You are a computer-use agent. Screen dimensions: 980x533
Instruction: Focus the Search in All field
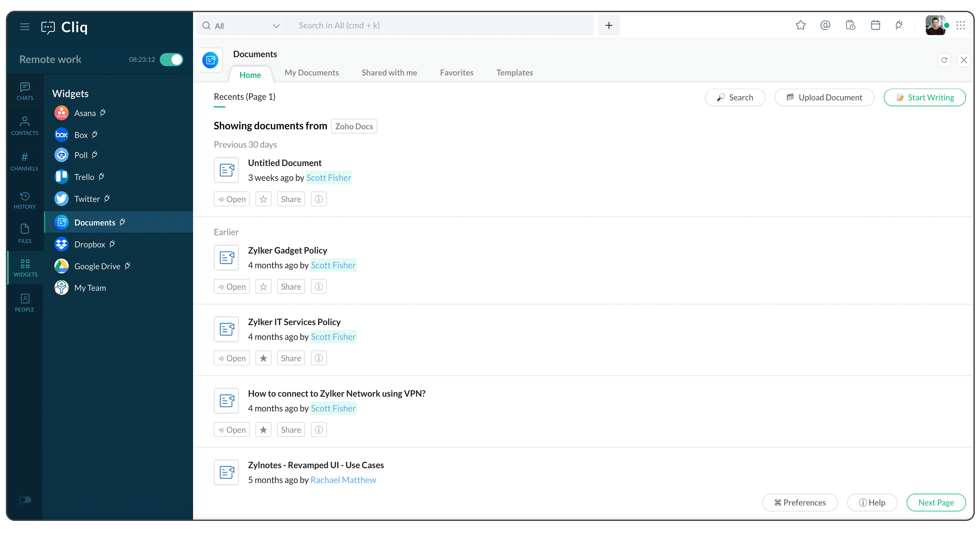(x=439, y=25)
